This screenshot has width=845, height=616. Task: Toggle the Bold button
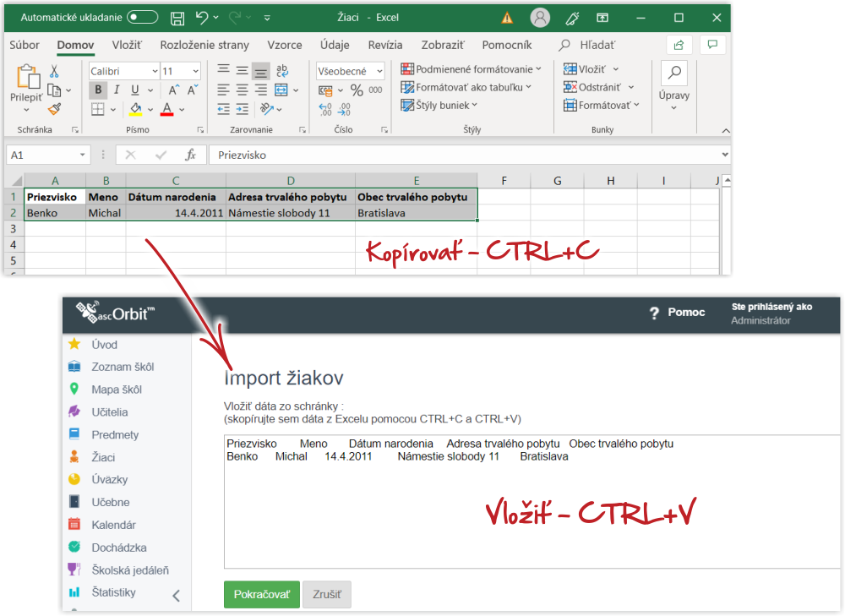coord(97,90)
